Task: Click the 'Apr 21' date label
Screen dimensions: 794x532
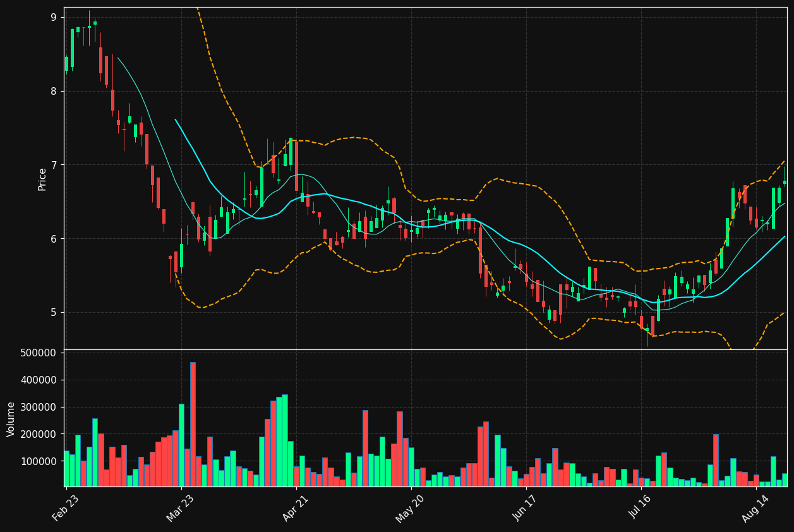Action: [x=296, y=507]
